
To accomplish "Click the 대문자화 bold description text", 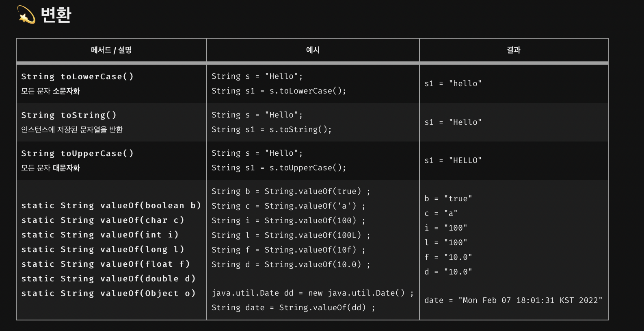I will 66,168.
